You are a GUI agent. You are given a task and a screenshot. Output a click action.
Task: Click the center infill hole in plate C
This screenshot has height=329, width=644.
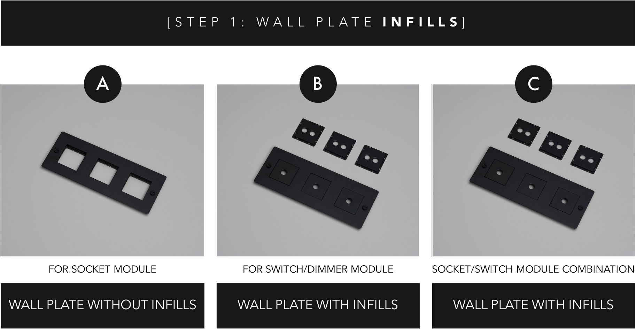click(531, 187)
